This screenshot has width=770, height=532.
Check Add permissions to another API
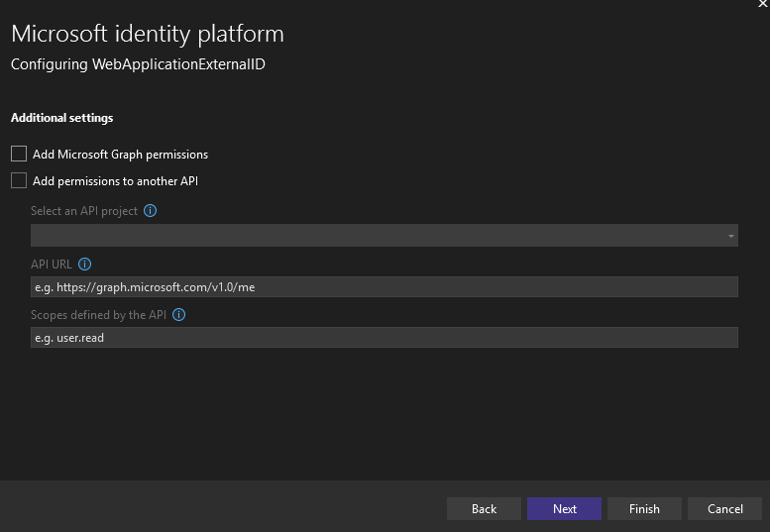(x=19, y=180)
